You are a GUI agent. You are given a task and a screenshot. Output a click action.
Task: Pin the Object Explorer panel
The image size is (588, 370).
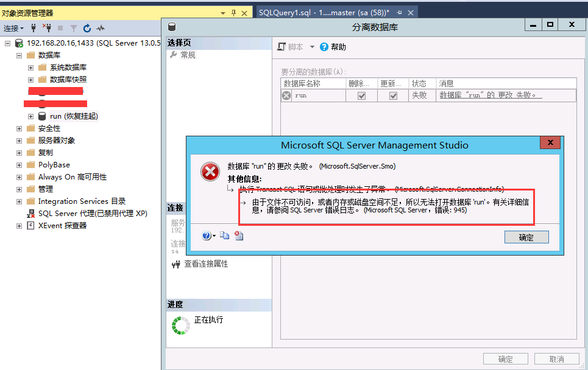[x=233, y=13]
